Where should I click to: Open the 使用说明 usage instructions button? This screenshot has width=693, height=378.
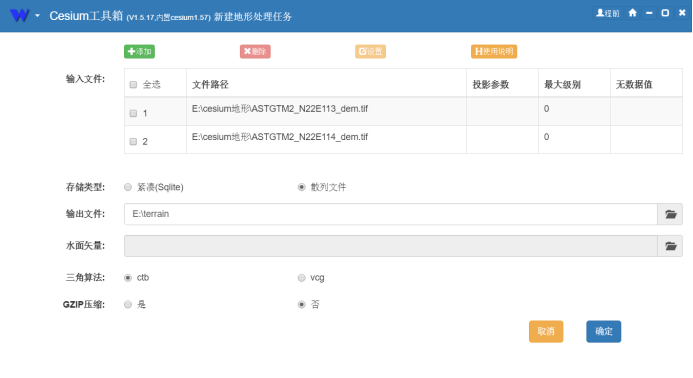(x=494, y=51)
